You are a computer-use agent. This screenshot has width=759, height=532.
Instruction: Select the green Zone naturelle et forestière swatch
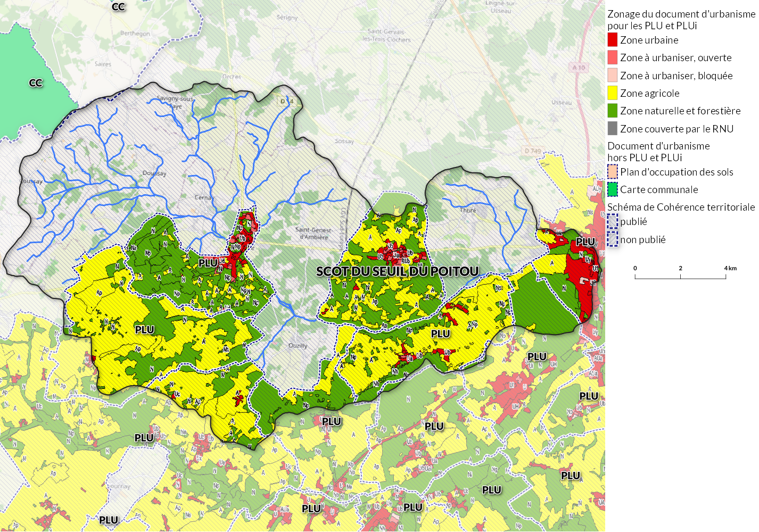[613, 111]
